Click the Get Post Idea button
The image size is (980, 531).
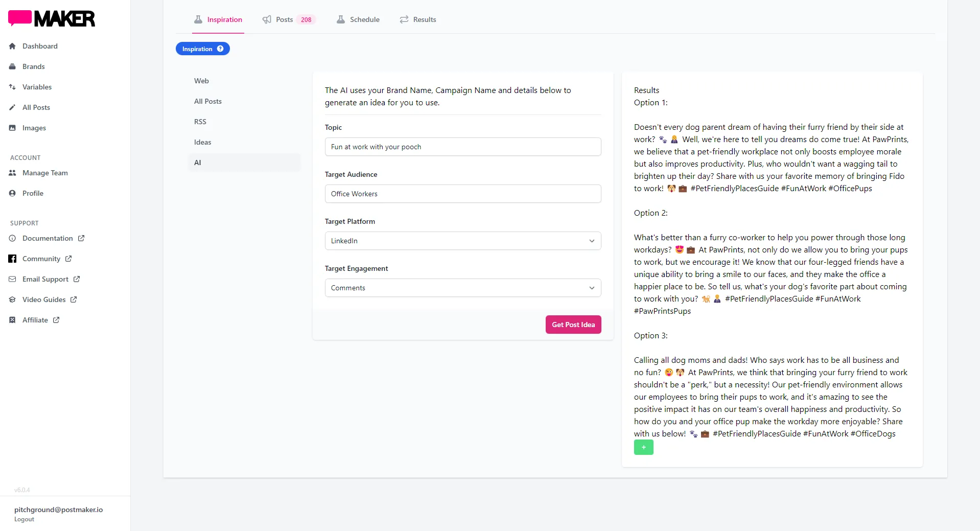[573, 325]
